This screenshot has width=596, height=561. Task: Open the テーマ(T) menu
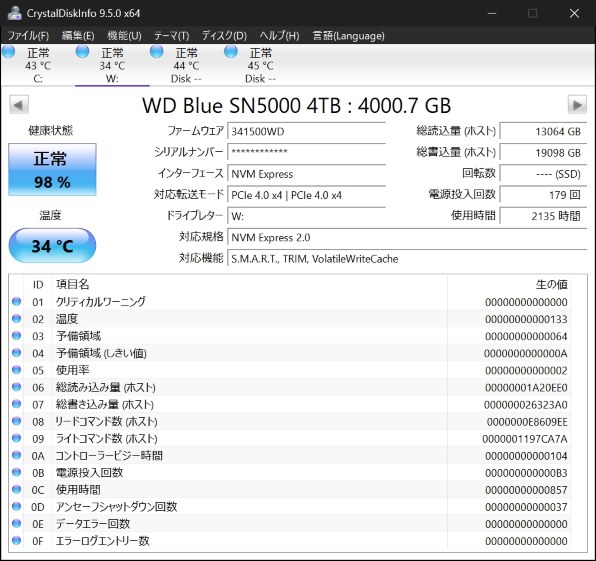click(171, 36)
